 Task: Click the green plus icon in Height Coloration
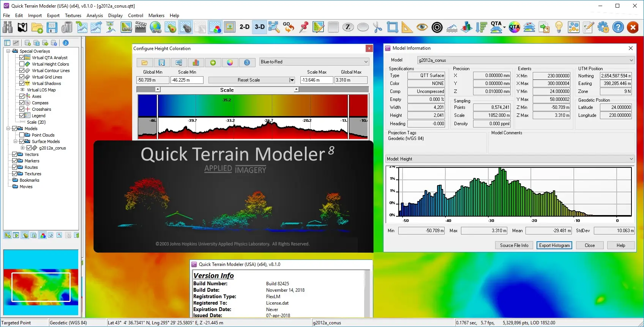point(213,63)
